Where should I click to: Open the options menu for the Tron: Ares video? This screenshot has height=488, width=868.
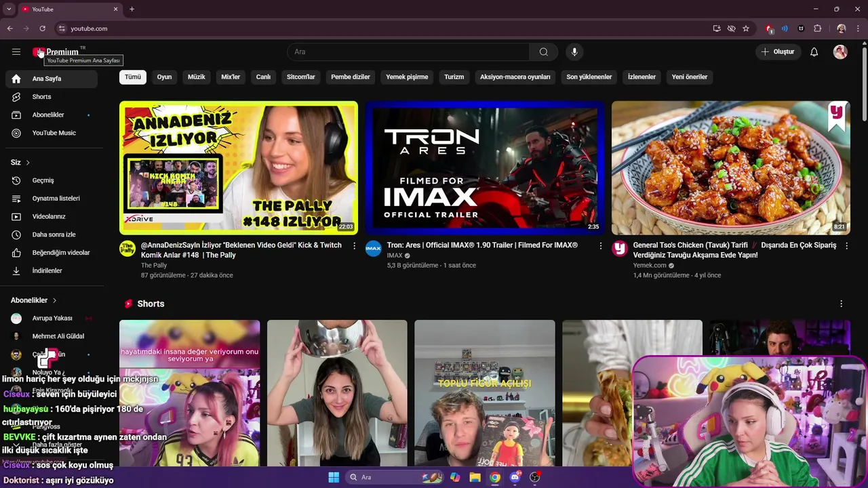point(600,246)
